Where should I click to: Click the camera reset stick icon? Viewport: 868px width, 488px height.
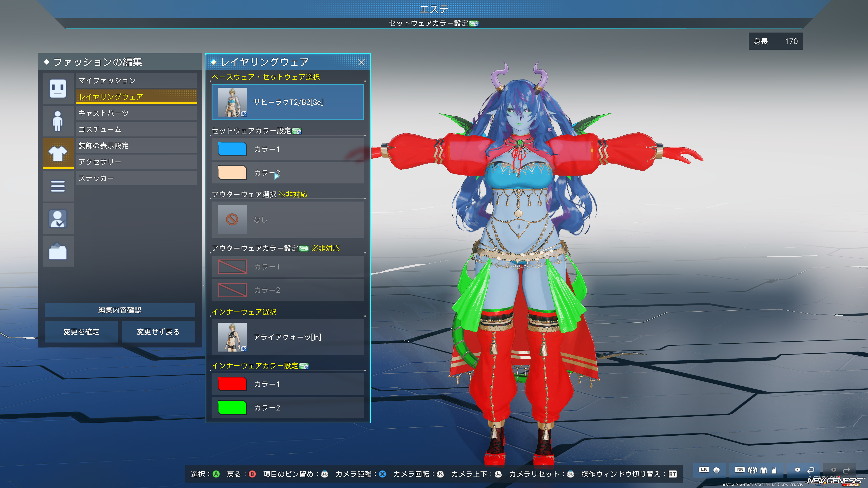click(571, 474)
